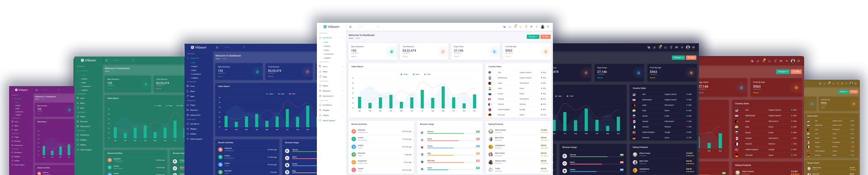Screen dimensions: 868x175
Task: Open the settings gear in the dark navy dashboard
Action: coord(693,47)
